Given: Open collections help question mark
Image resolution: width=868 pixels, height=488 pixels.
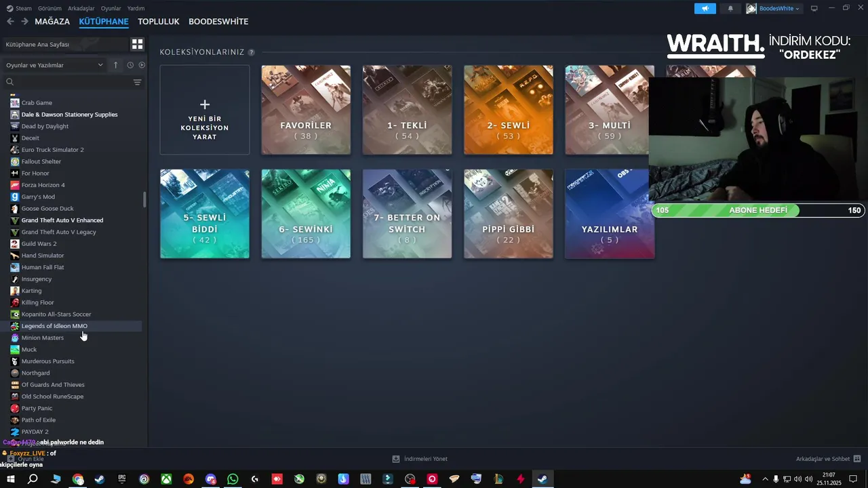Looking at the screenshot, I should pos(251,52).
